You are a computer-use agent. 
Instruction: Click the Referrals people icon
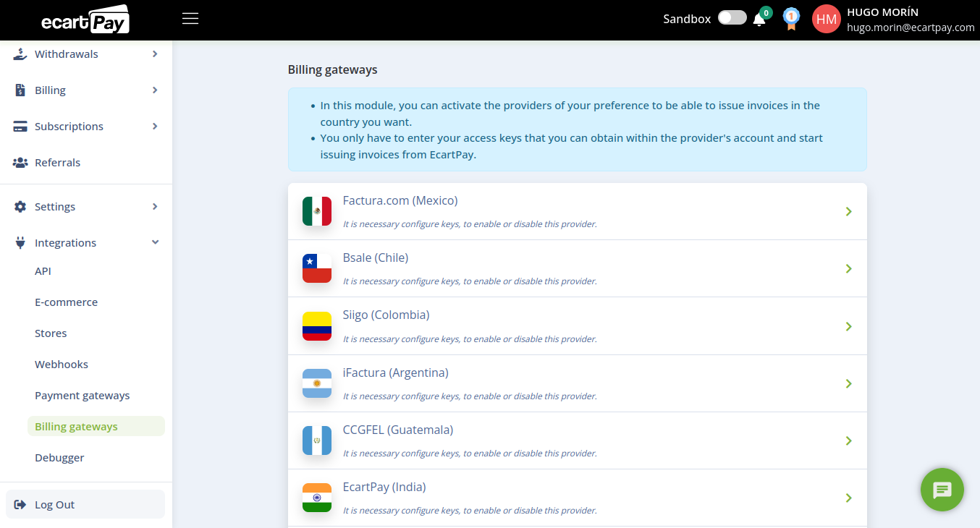[20, 162]
